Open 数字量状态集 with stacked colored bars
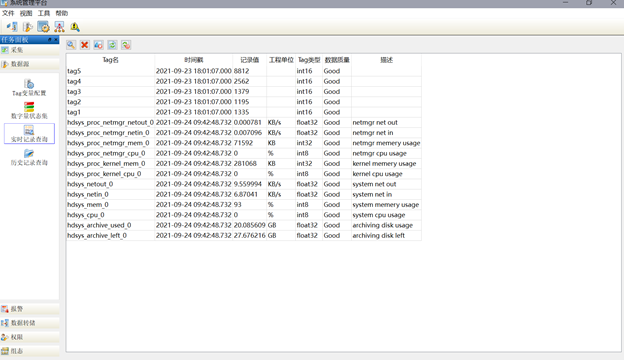 click(29, 111)
